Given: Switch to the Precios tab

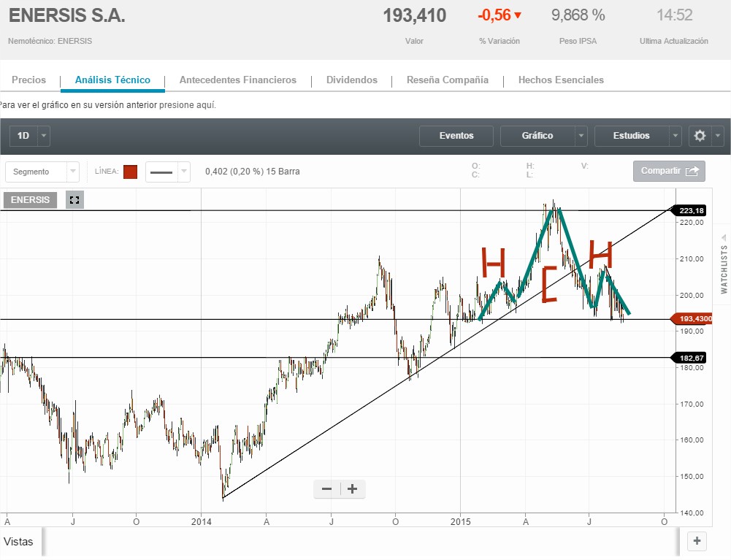Looking at the screenshot, I should pyautogui.click(x=29, y=80).
